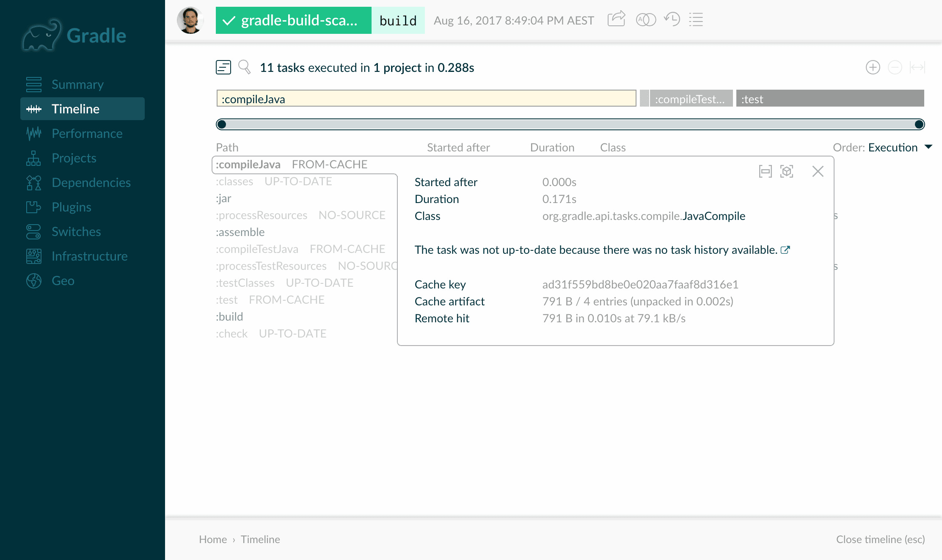This screenshot has height=560, width=942.
Task: Click the share build scan icon
Action: pyautogui.click(x=616, y=19)
